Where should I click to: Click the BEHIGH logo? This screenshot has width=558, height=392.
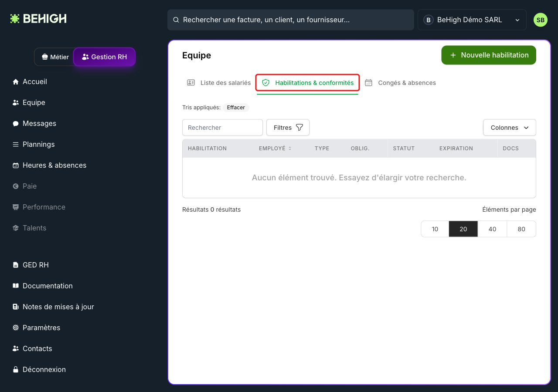click(x=38, y=19)
